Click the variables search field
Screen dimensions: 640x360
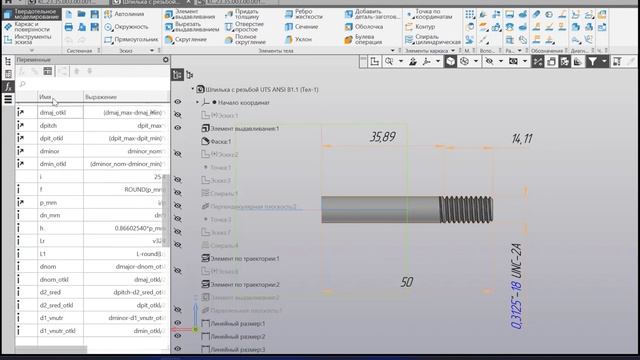tap(92, 84)
